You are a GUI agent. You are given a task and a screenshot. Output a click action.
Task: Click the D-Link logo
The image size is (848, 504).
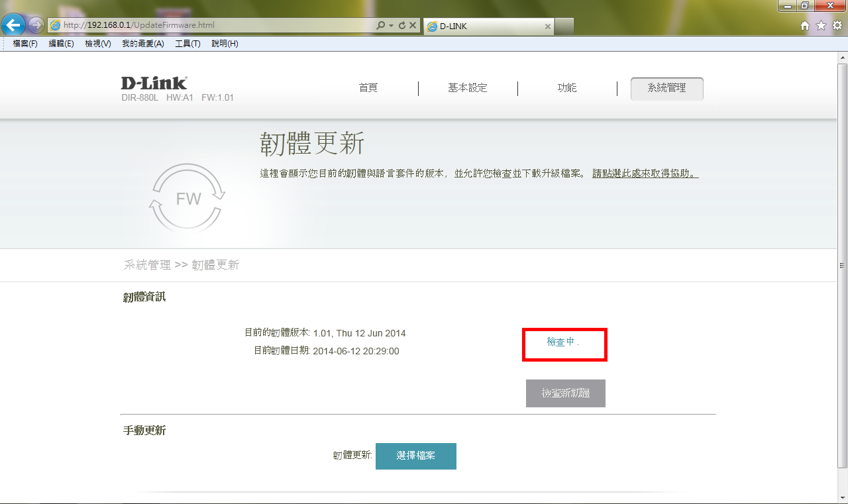[154, 83]
